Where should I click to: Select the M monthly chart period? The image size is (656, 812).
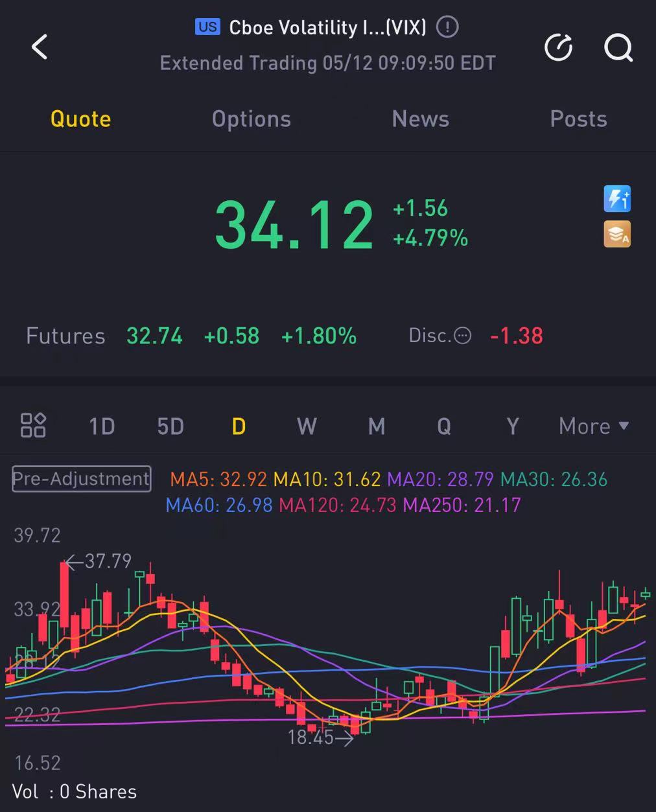coord(377,426)
